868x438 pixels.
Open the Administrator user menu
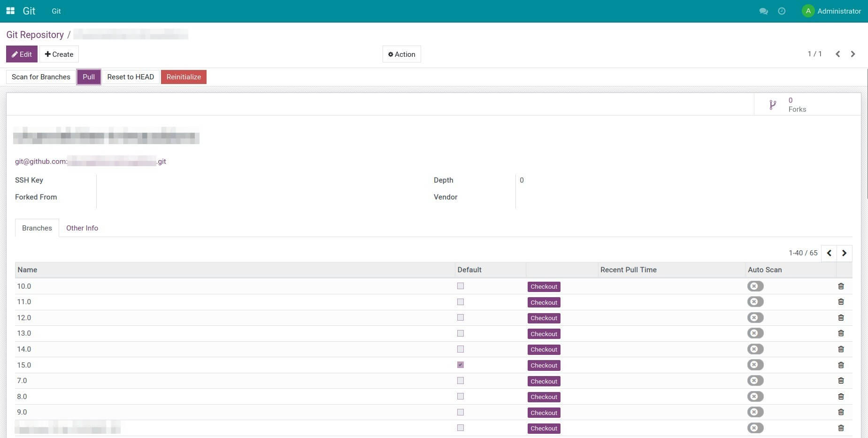click(x=831, y=11)
